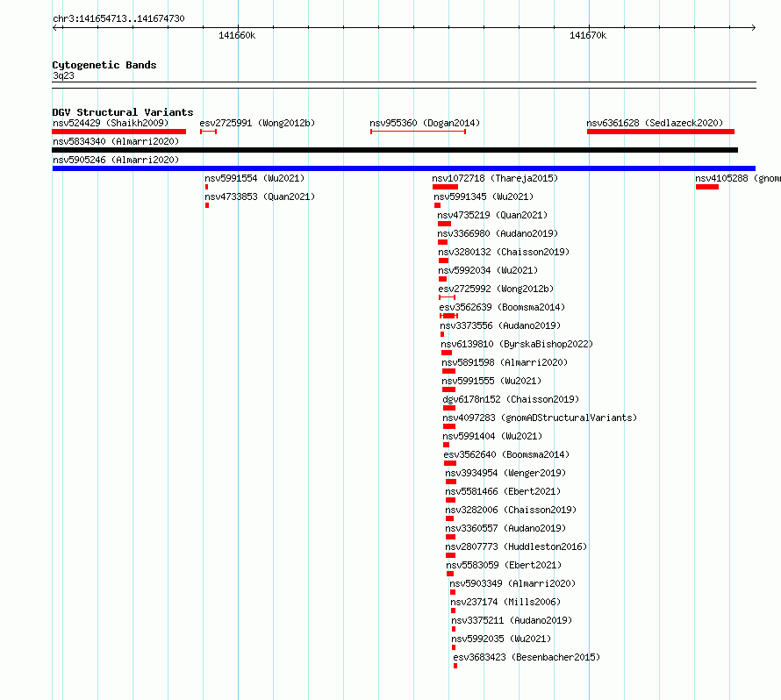Click nsv5903349 (Almarri2020) label
The height and width of the screenshot is (700, 781).
click(512, 583)
